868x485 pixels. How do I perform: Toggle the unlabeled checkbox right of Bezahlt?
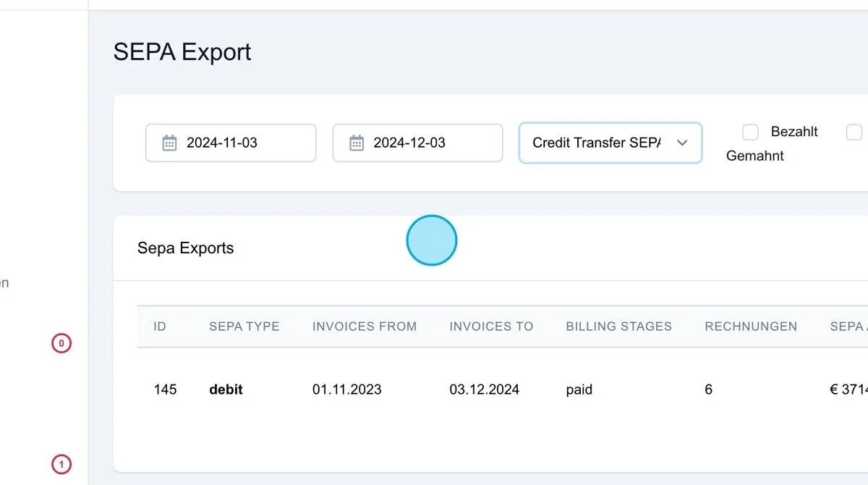(x=855, y=132)
